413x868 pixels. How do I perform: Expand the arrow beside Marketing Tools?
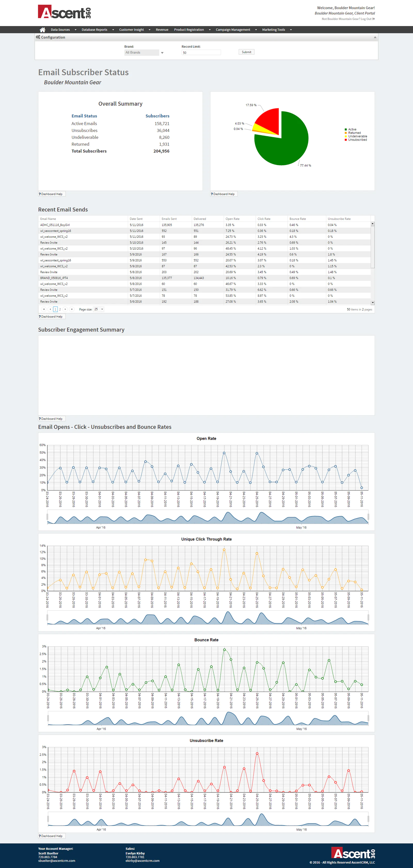click(x=291, y=30)
